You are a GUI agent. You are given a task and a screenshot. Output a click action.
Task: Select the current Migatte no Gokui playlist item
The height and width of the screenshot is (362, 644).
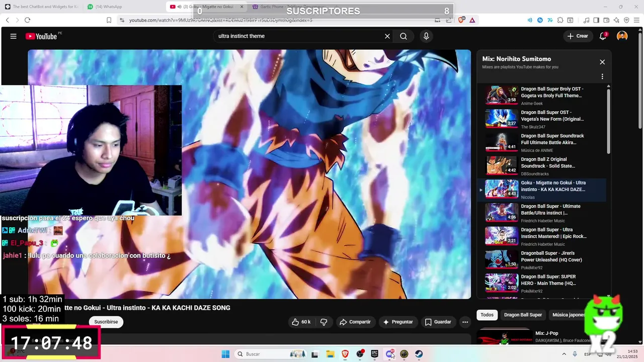pos(541,190)
